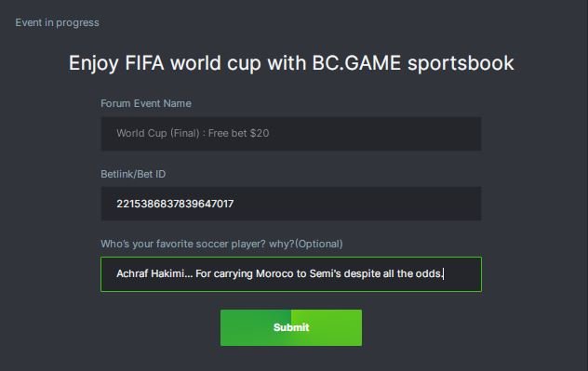Viewport: 588px width, 371px height.
Task: Place cursor after 'the odds.' at text end
Action: 443,274
